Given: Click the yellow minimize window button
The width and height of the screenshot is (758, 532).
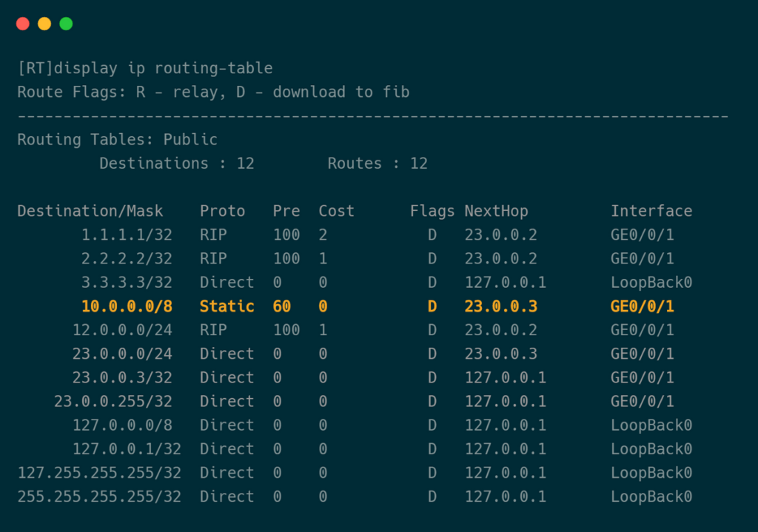Looking at the screenshot, I should 44,24.
